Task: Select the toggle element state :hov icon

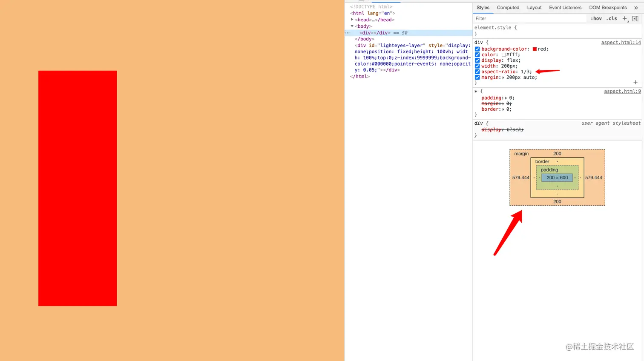Action: point(595,18)
